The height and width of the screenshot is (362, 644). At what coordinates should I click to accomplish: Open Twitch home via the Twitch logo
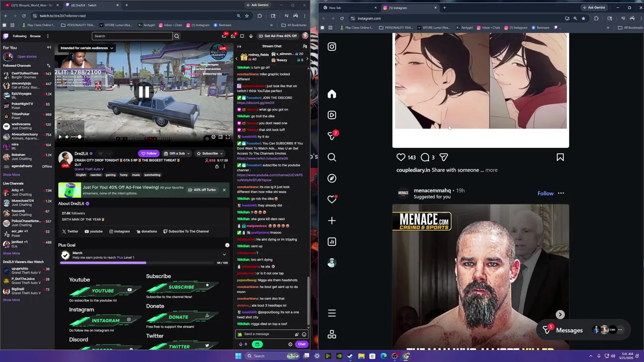coord(6,36)
